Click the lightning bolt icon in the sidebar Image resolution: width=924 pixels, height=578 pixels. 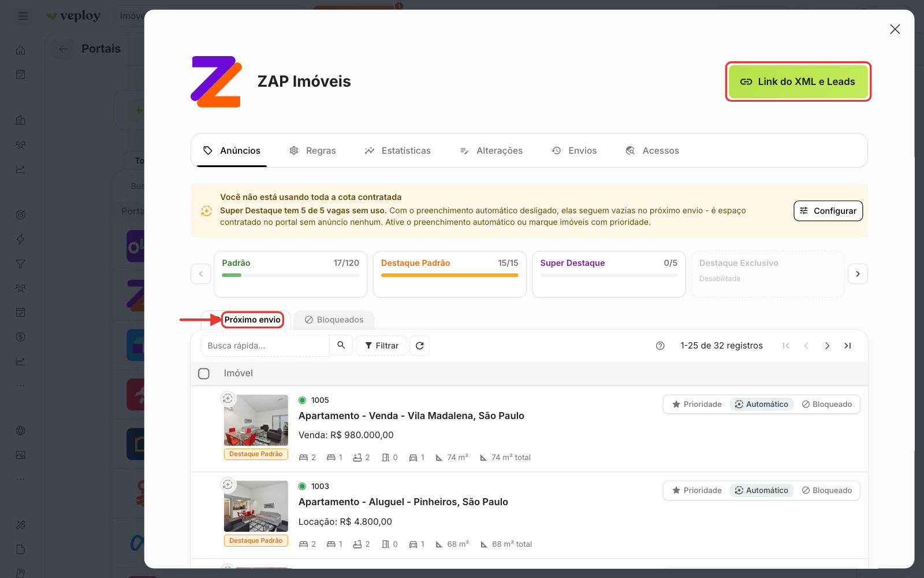[x=21, y=239]
